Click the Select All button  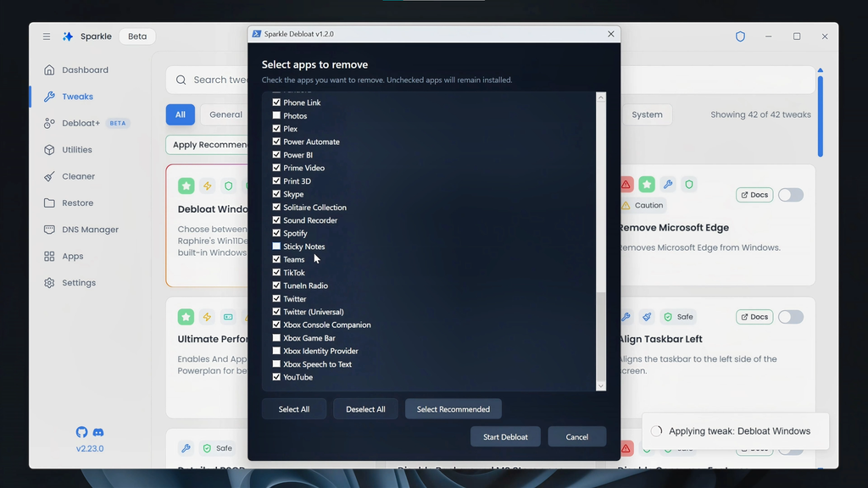pyautogui.click(x=294, y=409)
